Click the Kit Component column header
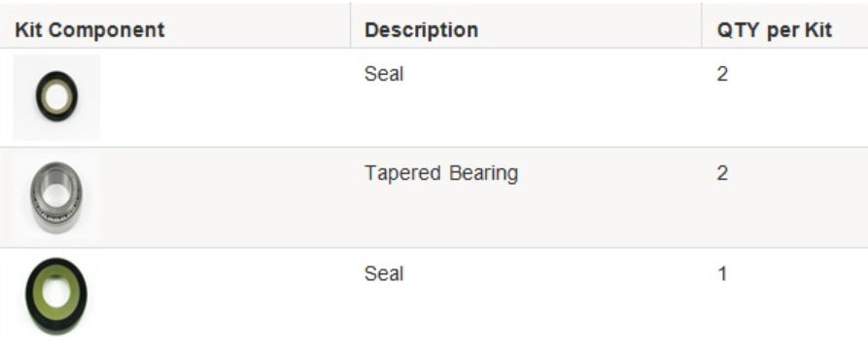The height and width of the screenshot is (355, 868). pos(89,30)
